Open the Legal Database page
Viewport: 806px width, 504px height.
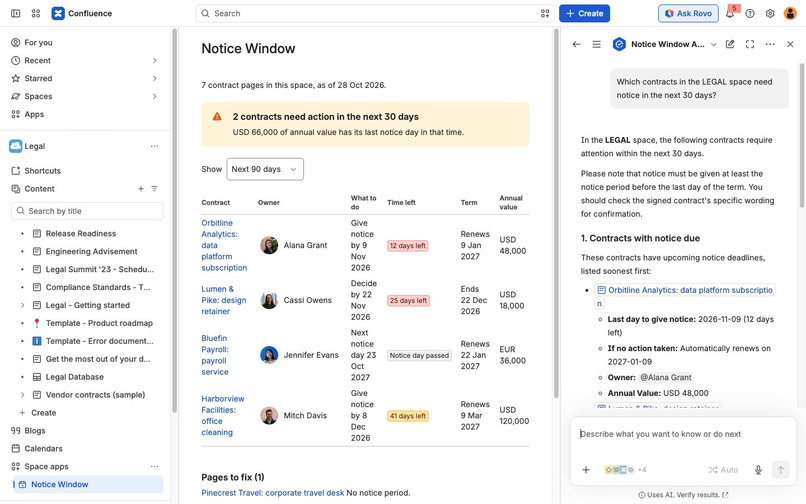point(75,377)
